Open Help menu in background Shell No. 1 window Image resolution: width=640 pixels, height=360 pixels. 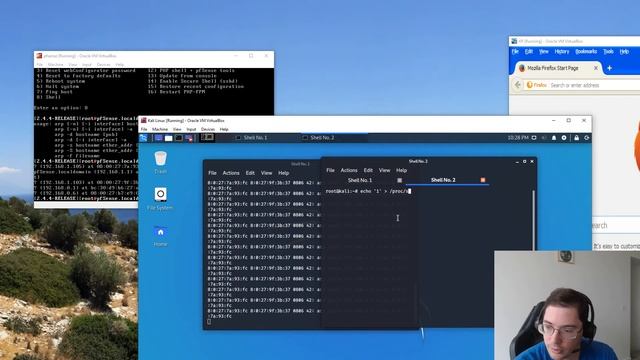[x=283, y=173]
